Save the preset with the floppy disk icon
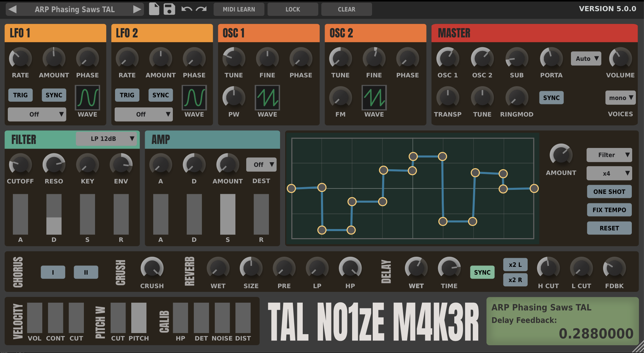Screen dimensions: 644x353 click(169, 9)
